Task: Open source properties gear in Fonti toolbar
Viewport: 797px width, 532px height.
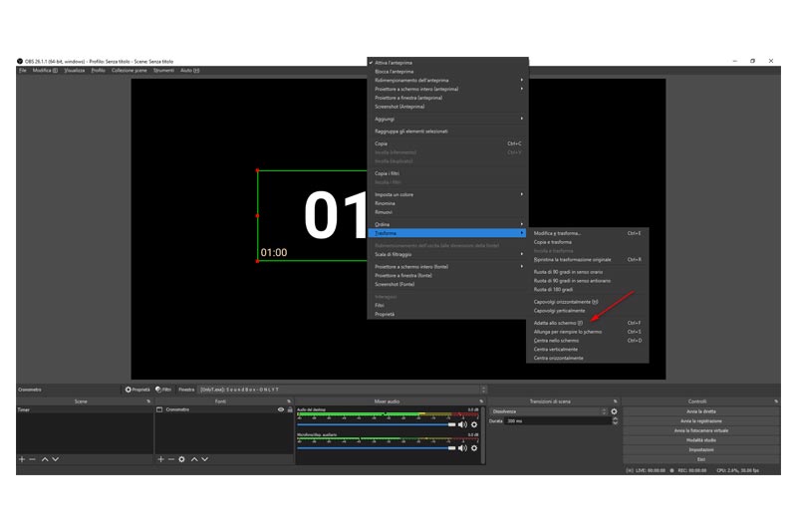Action: 181,459
